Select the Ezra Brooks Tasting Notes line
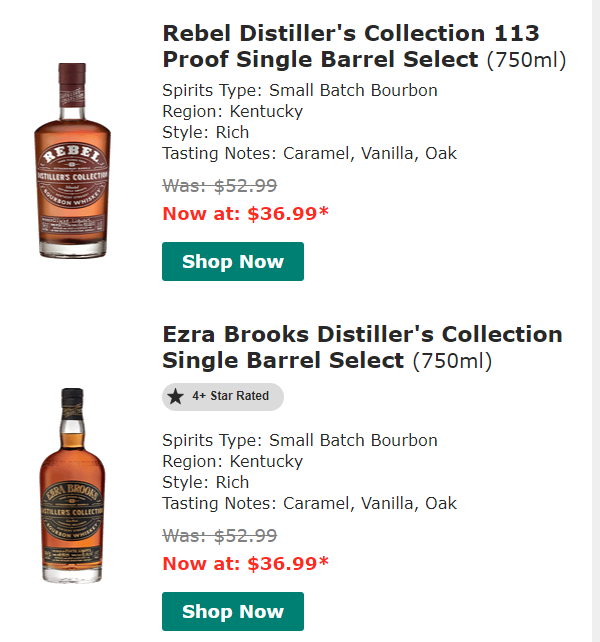Viewport: 600px width, 642px height. click(x=309, y=503)
